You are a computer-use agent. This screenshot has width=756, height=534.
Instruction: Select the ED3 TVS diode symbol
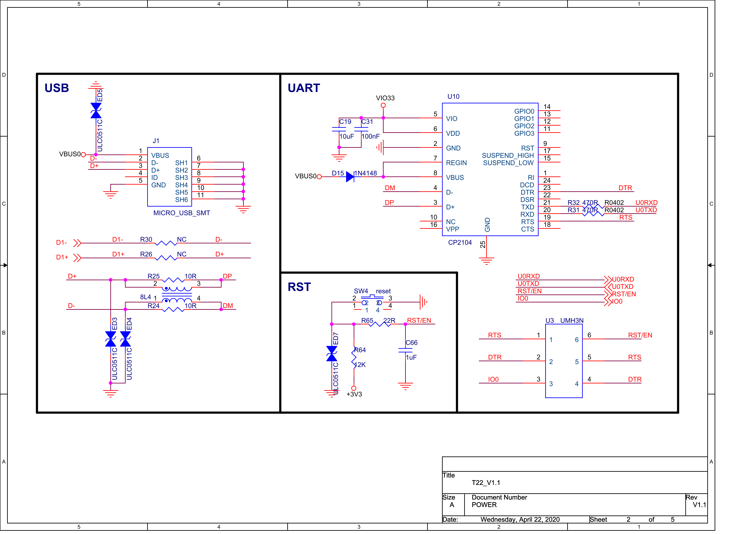(x=111, y=339)
